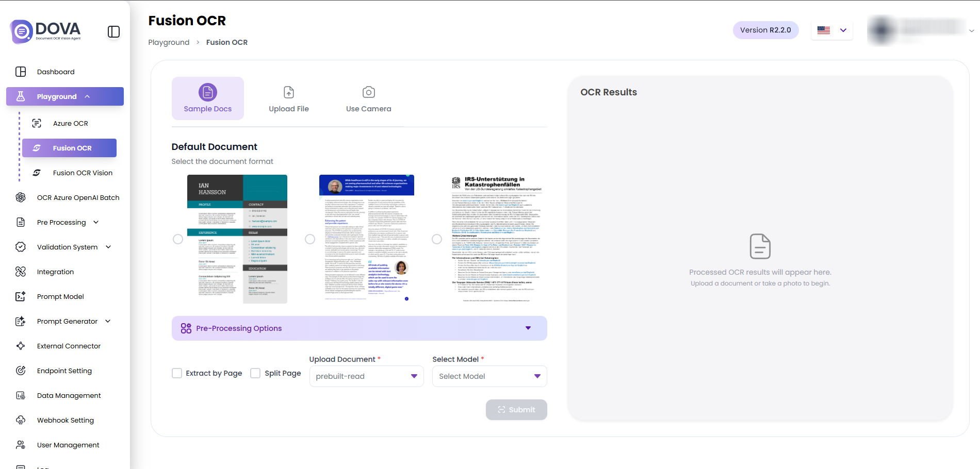Click the Azure OCR scan icon

[x=37, y=123]
